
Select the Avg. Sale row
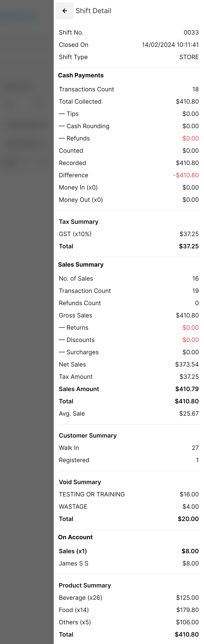[129, 413]
